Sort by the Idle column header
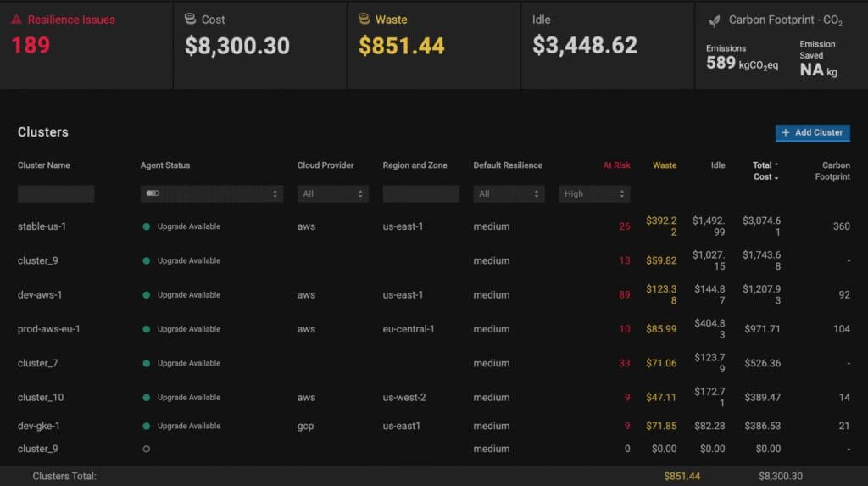The image size is (868, 486). [718, 165]
